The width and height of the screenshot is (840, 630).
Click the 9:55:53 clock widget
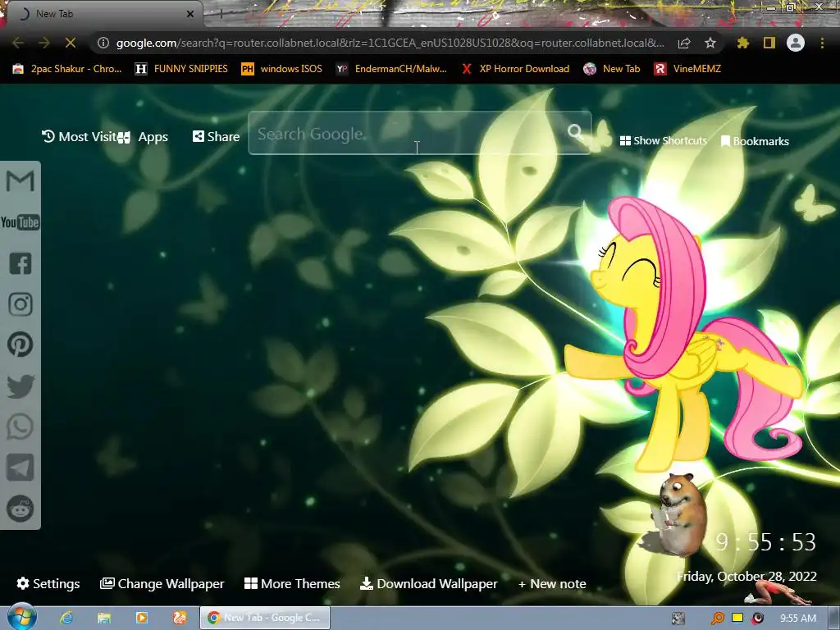(x=766, y=542)
